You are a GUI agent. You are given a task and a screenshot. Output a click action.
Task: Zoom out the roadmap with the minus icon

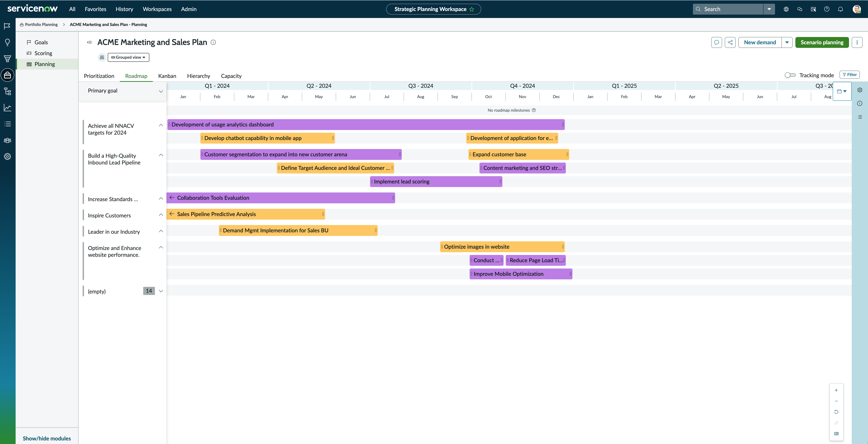click(836, 401)
